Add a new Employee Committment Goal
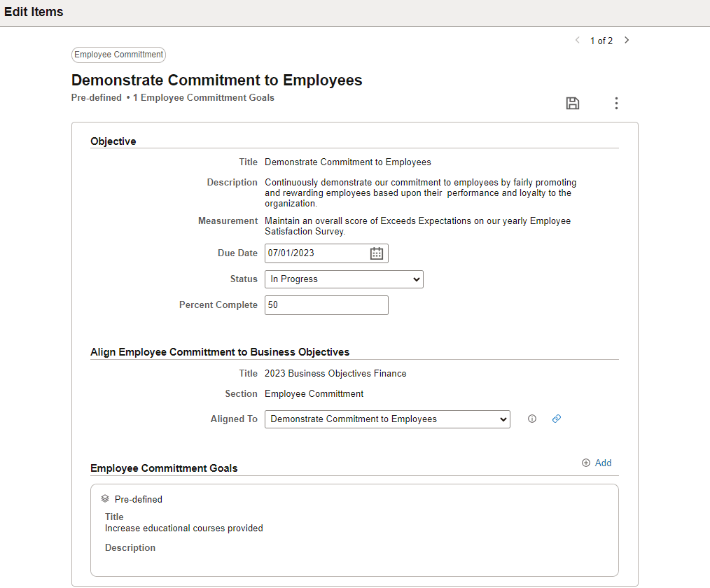Viewport: 710px width, 588px height. (597, 463)
